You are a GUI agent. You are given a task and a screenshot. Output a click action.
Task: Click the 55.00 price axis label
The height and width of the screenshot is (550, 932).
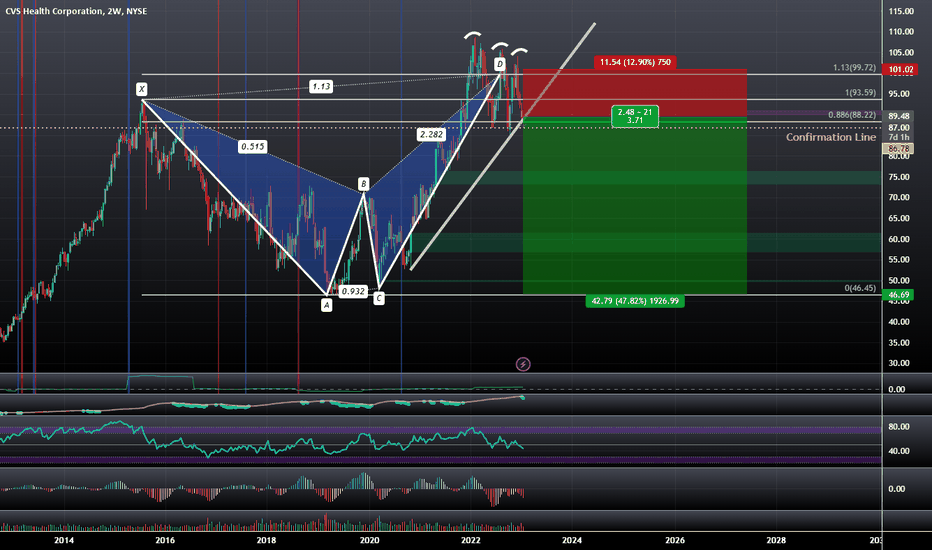coord(899,259)
